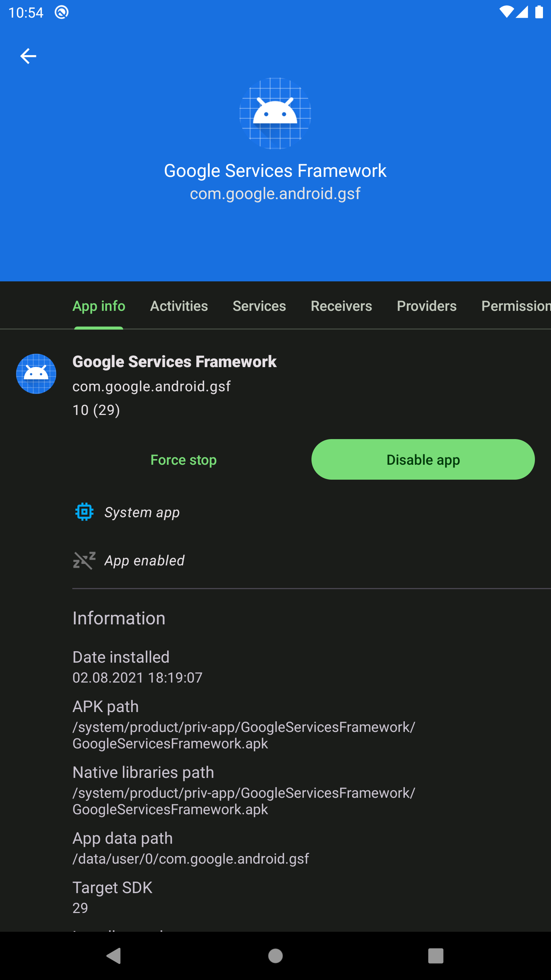Tap the status bar notification icon
This screenshot has width=551, height=980.
[61, 12]
